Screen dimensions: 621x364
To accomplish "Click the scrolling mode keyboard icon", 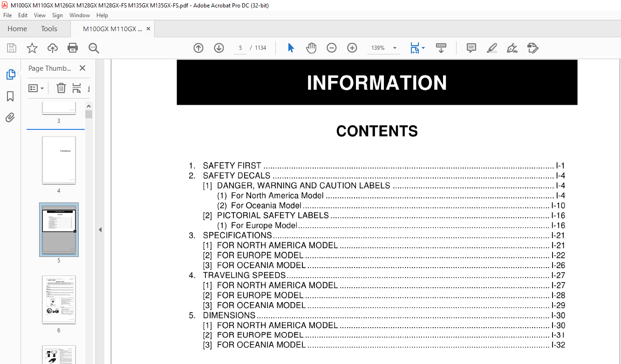I will pos(441,48).
